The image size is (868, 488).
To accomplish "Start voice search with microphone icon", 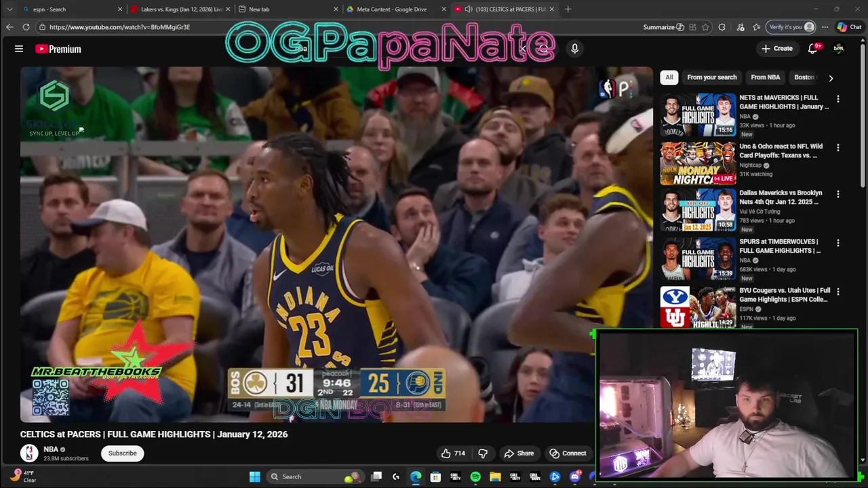I will click(x=574, y=49).
